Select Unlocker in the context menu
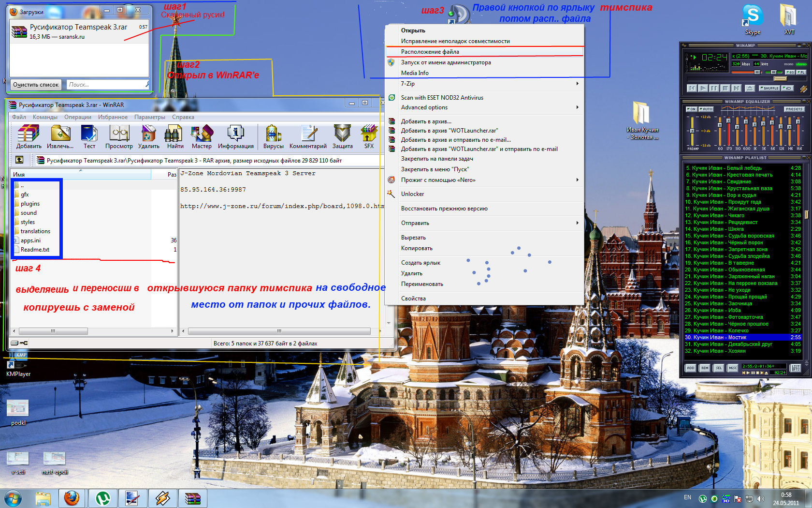812x508 pixels. 484,194
